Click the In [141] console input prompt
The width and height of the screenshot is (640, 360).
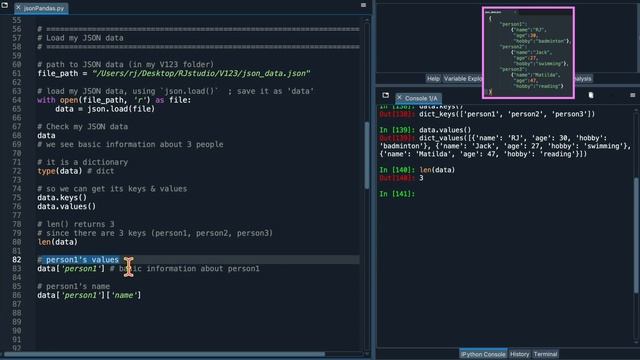(397, 194)
